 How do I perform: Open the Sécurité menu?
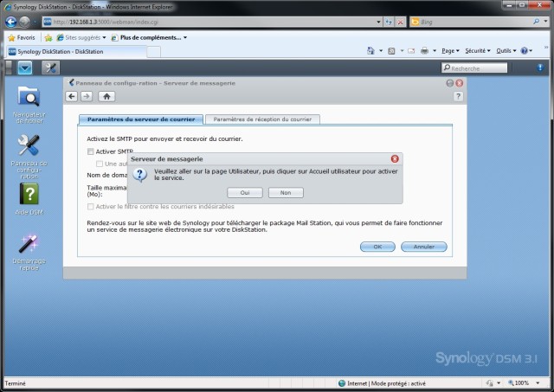coord(478,51)
